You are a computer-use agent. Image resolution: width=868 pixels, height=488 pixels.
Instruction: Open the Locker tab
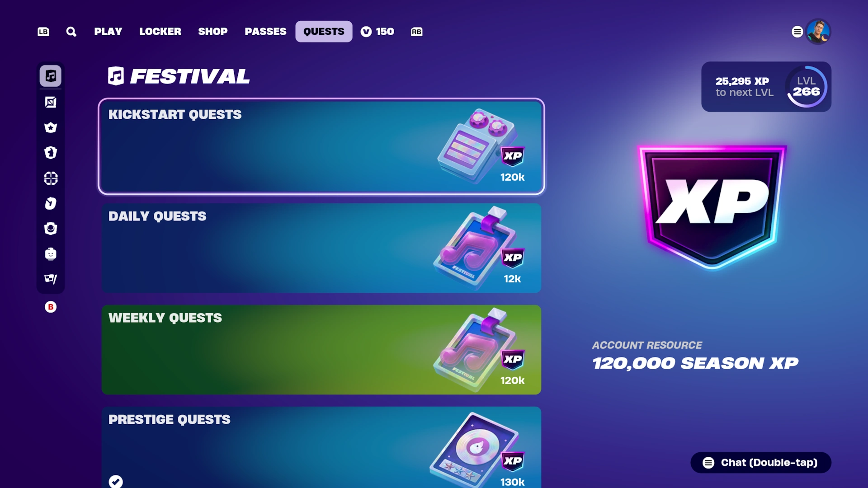[160, 32]
